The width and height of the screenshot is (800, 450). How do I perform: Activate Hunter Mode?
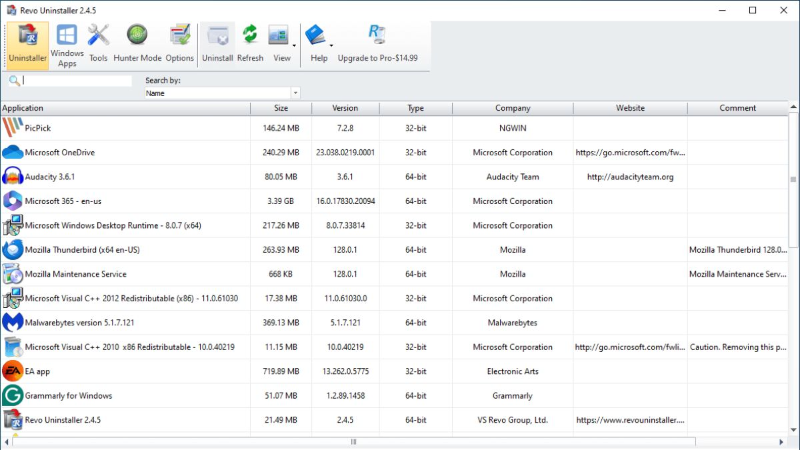pyautogui.click(x=137, y=45)
